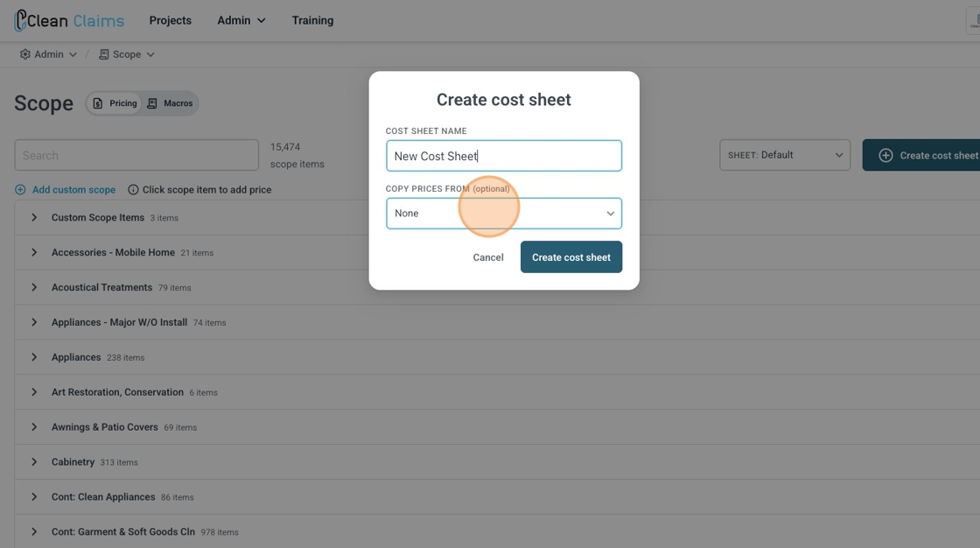This screenshot has width=980, height=548.
Task: Click the plus-circle icon on Create cost sheet
Action: [885, 155]
